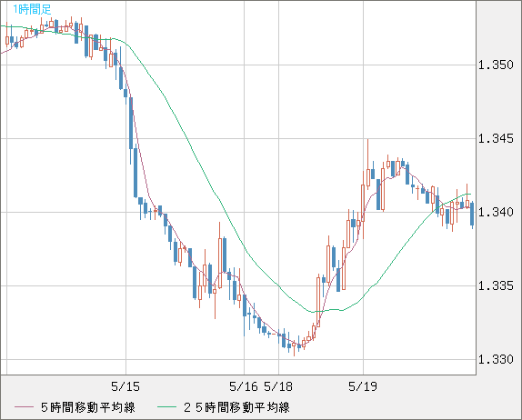
Task: Click the 1.330 price axis label
Action: click(496, 359)
